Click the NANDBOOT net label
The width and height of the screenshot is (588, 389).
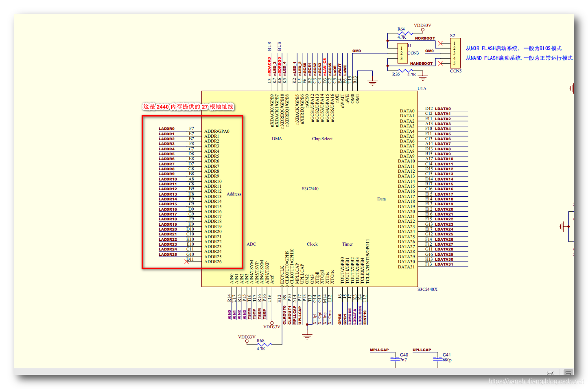[421, 64]
